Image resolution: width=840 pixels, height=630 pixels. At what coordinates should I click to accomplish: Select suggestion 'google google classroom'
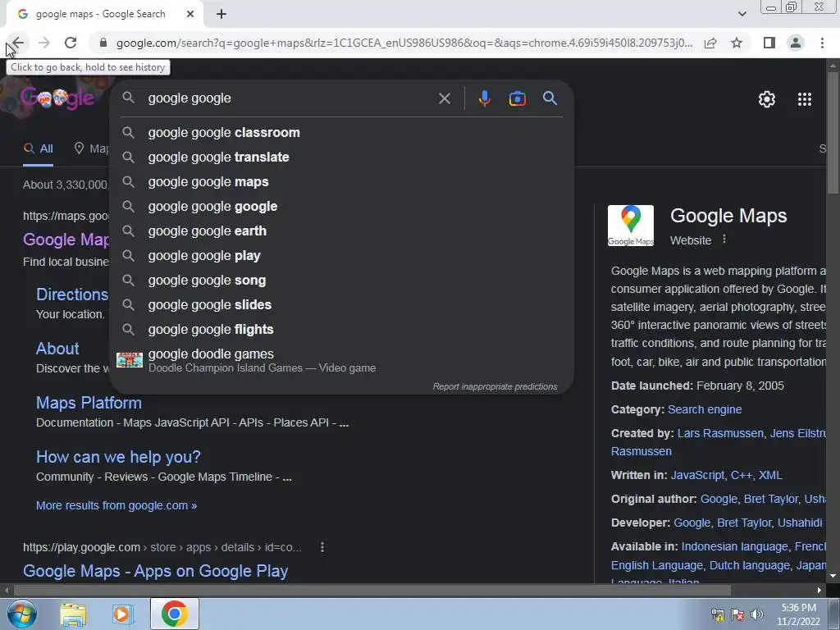(x=342, y=132)
